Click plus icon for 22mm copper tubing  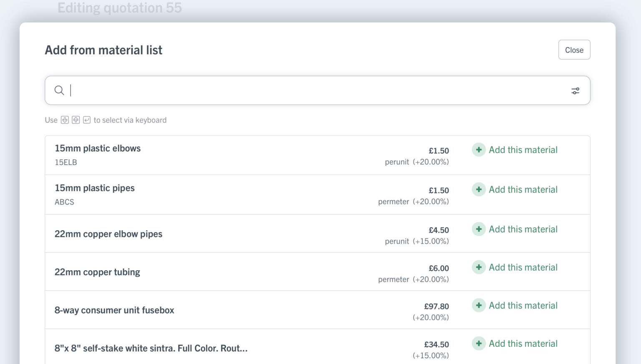click(x=479, y=267)
